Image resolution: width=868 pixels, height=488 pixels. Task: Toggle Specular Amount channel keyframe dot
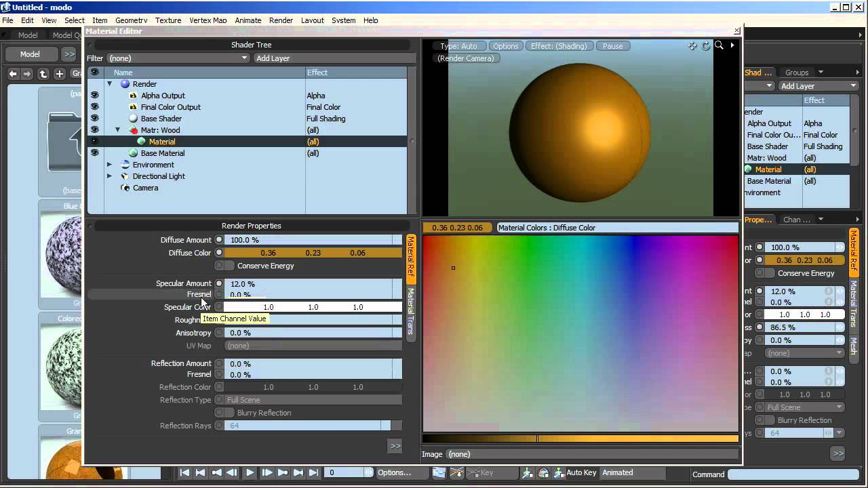point(219,283)
